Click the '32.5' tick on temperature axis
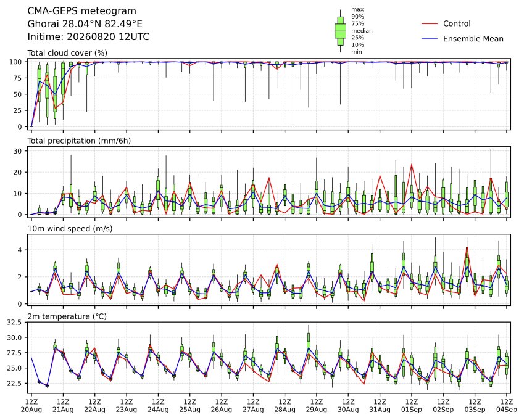The width and height of the screenshot is (524, 420). [x=14, y=323]
